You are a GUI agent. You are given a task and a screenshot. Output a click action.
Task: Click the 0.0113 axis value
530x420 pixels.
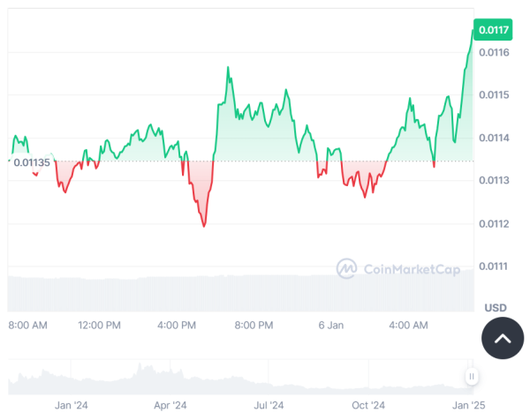pos(494,180)
